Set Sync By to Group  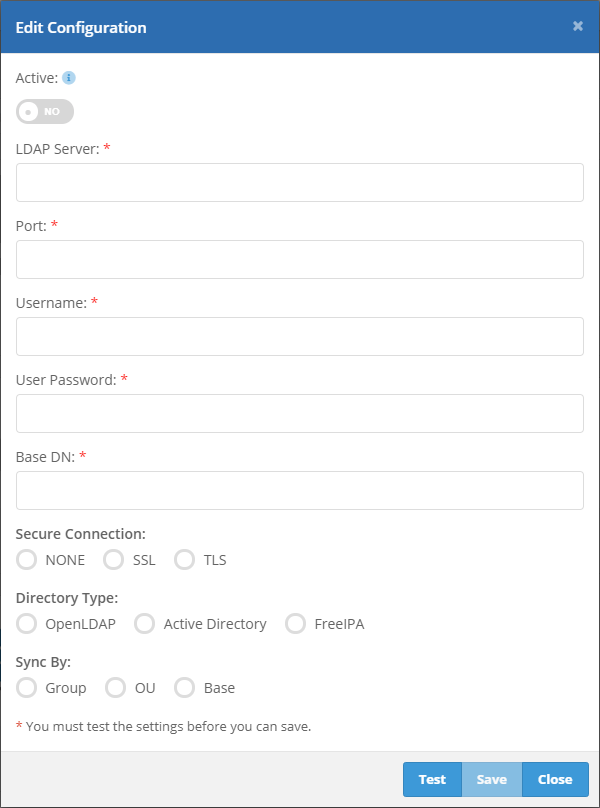(x=27, y=688)
